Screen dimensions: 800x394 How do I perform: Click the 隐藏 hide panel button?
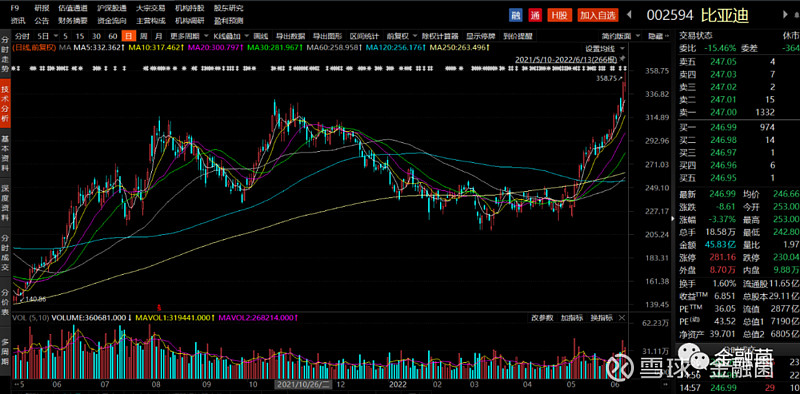[x=658, y=36]
